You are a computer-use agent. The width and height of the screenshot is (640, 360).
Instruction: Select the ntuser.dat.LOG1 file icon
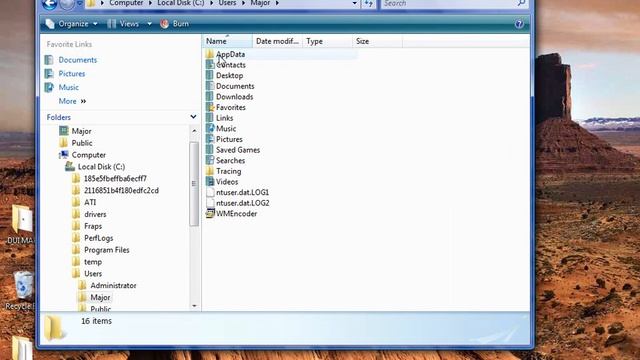pos(210,192)
